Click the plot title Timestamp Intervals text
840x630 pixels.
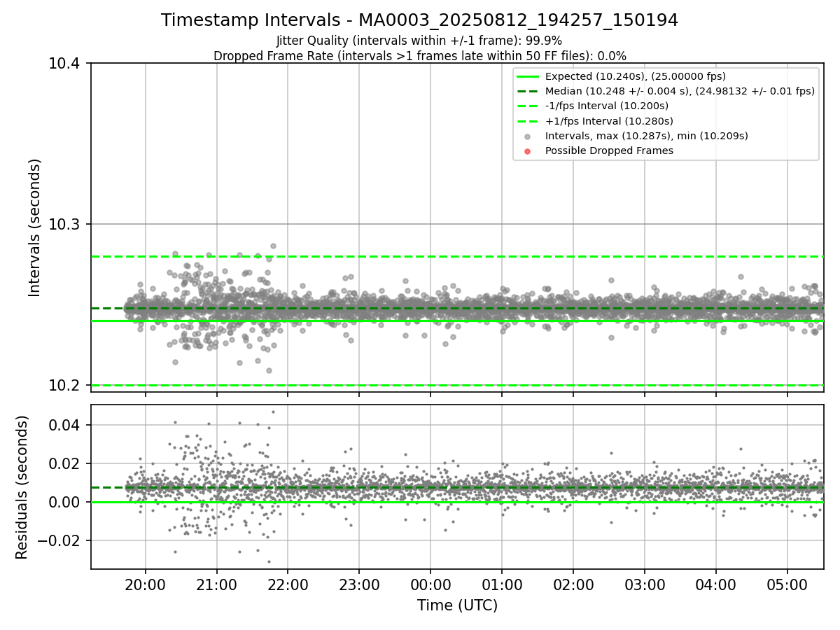419,20
